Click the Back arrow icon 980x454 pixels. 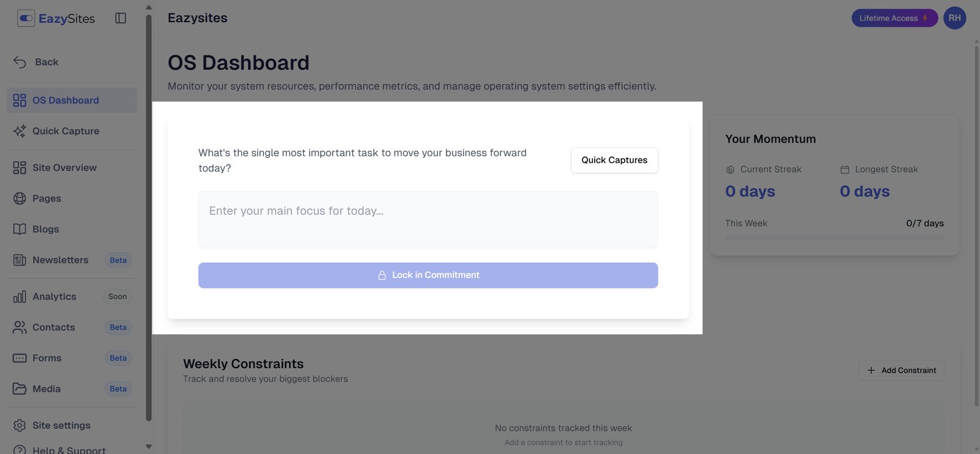pyautogui.click(x=20, y=62)
